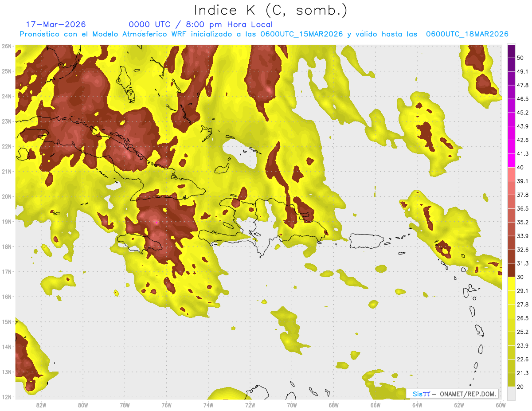Click the colorbar value label "47.8"
532x411 pixels.
[x=522, y=86]
